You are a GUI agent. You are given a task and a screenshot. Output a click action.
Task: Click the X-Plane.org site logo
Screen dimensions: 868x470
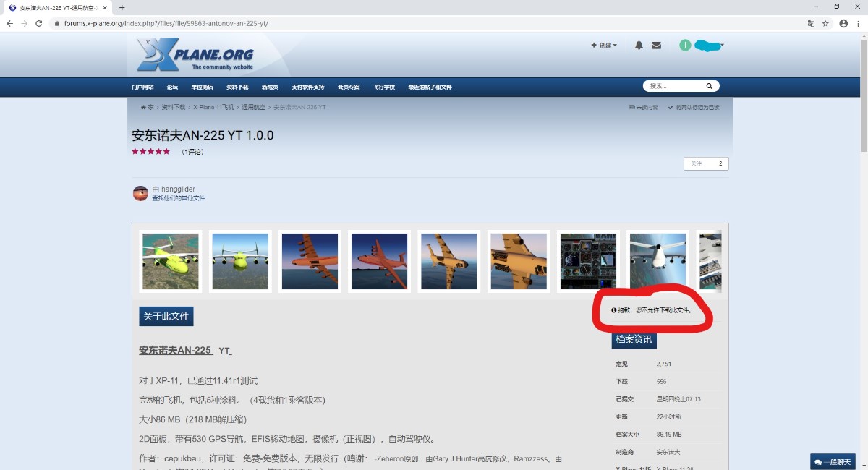195,54
